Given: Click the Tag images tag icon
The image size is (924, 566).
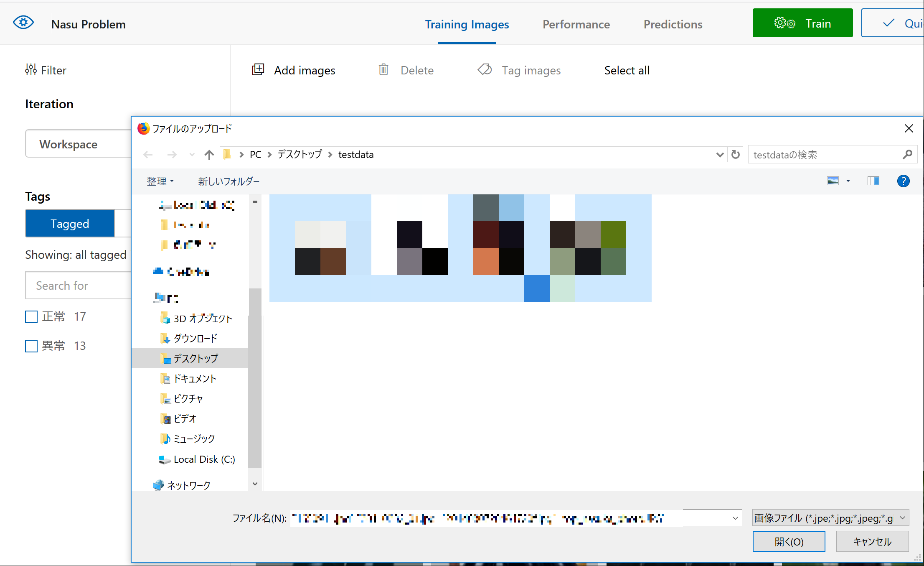Looking at the screenshot, I should [x=485, y=69].
